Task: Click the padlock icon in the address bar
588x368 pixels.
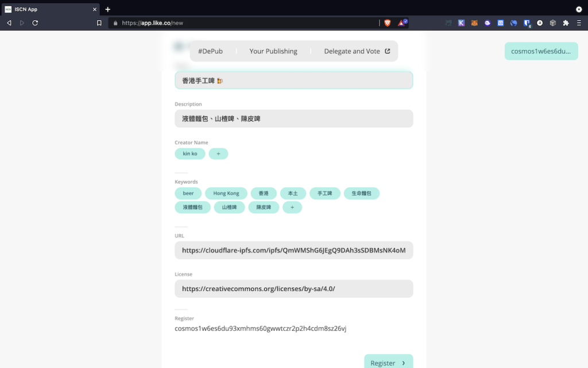Action: pyautogui.click(x=115, y=23)
